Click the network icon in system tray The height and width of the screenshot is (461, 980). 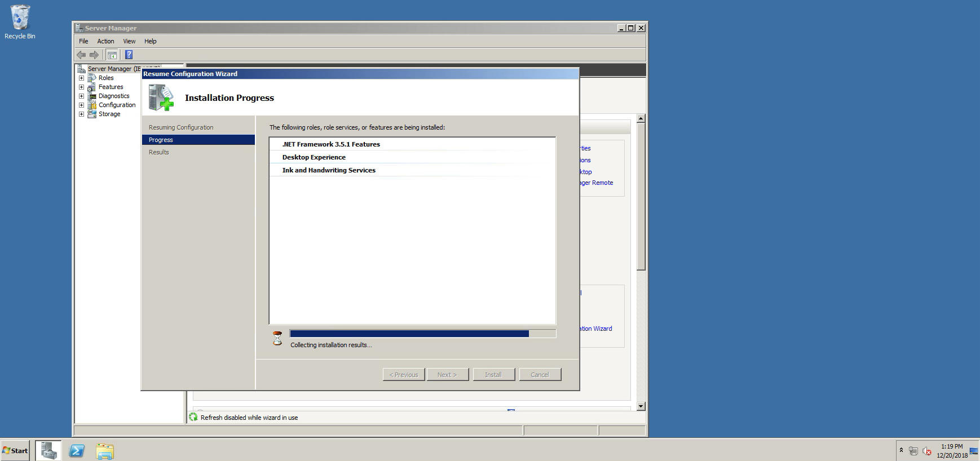pyautogui.click(x=913, y=451)
